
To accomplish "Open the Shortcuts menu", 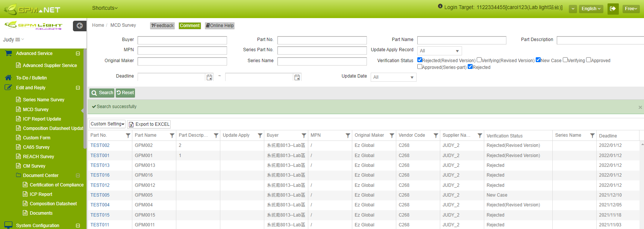I will (x=105, y=8).
